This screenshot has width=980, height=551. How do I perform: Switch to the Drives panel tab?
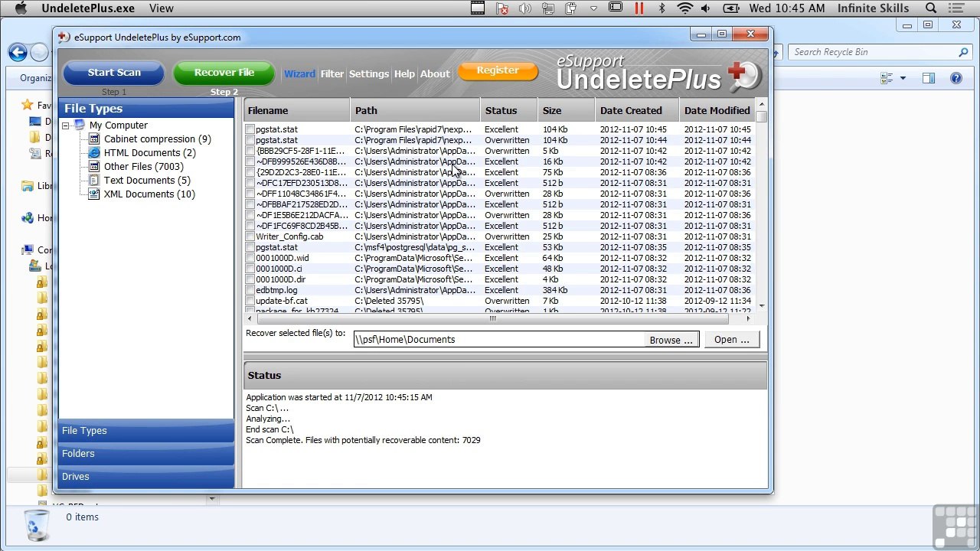pyautogui.click(x=145, y=477)
